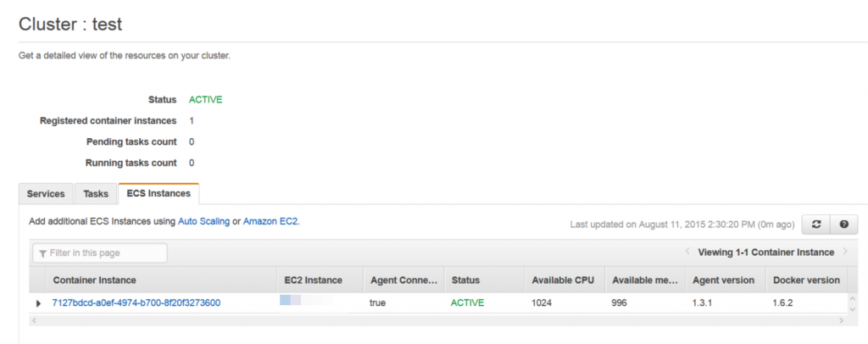Click the horizontal scrollbar under the table
Viewport: 868px width, 344px height.
(438, 320)
